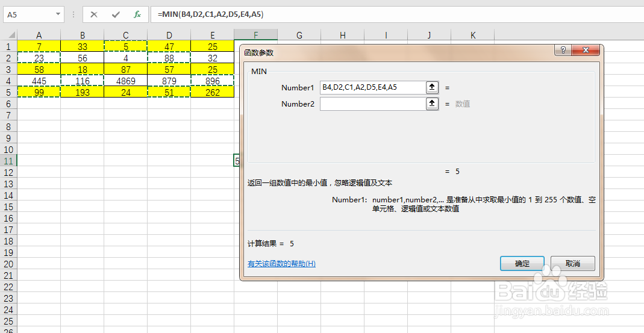Collapse dialog using Number2 range selector icon
The image size is (644, 333).
pyautogui.click(x=432, y=104)
